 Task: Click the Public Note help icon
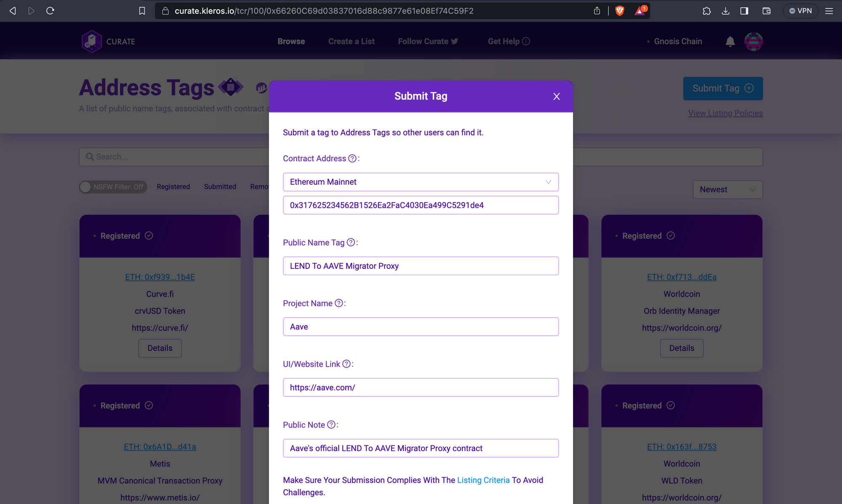[331, 425]
